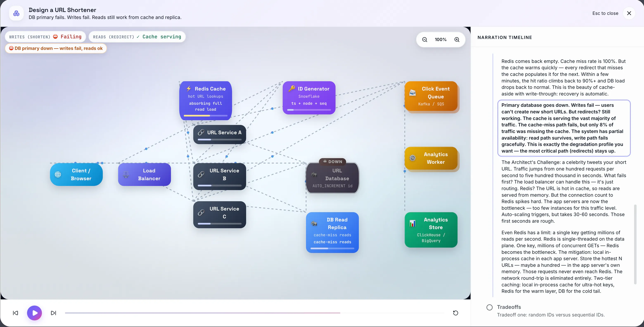Screen dimensions: 644x327
Task: Click the red stop icon beside Failing
Action: (x=56, y=36)
